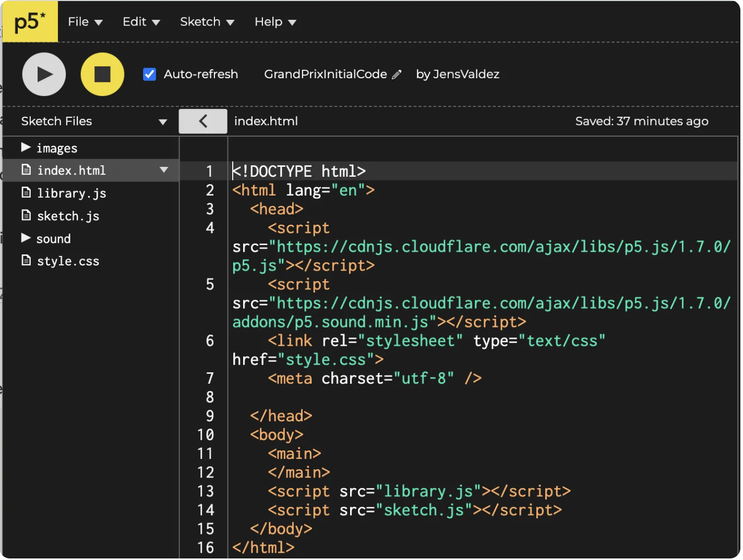Click the JensValdez author link
The image size is (743, 560).
pyautogui.click(x=466, y=74)
